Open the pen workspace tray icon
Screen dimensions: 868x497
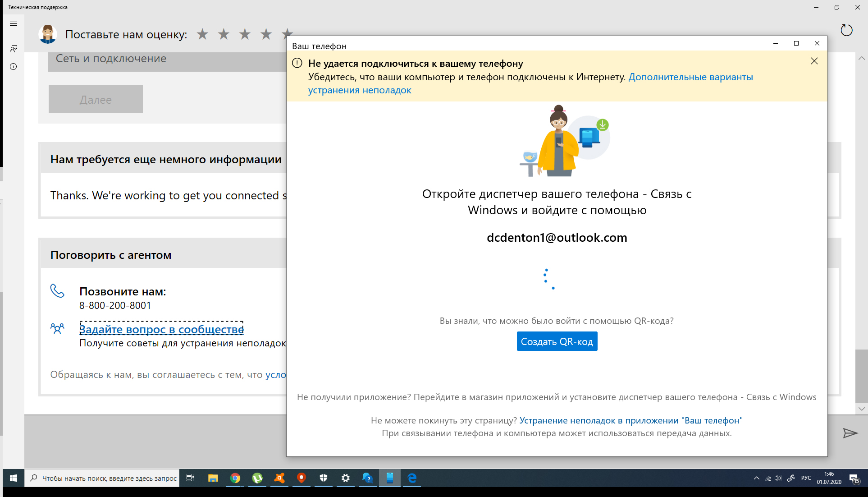tap(791, 479)
